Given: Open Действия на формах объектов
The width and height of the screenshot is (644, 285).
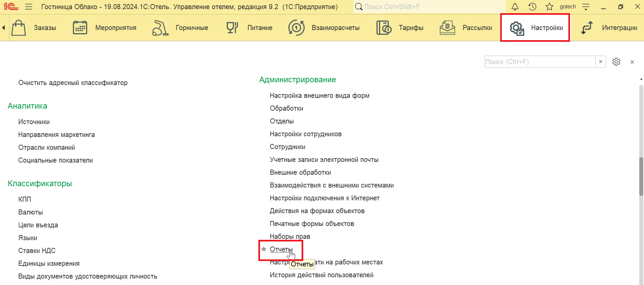Looking at the screenshot, I should coord(317,211).
